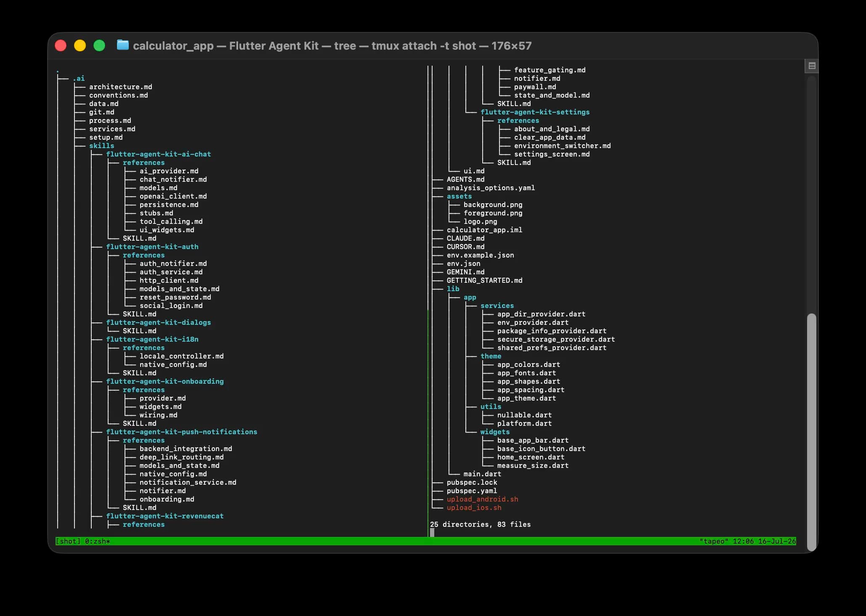Click feature_gating.md file name
The image size is (866, 616).
(x=550, y=70)
